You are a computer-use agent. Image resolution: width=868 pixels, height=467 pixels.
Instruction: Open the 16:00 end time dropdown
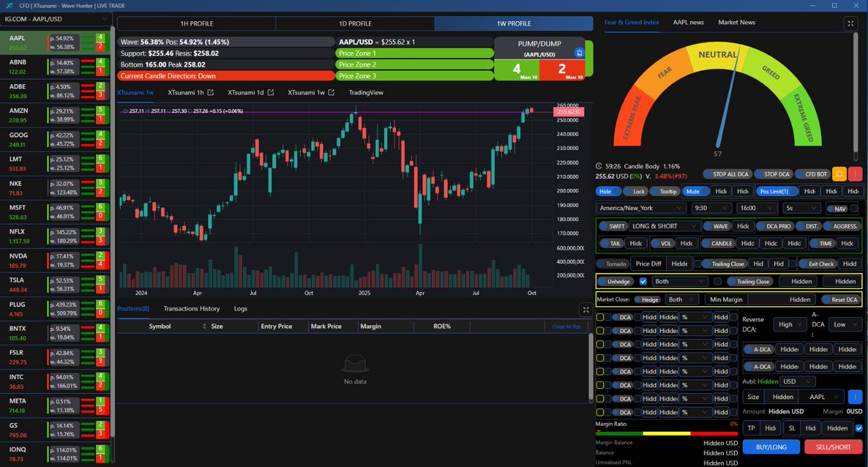coord(755,208)
